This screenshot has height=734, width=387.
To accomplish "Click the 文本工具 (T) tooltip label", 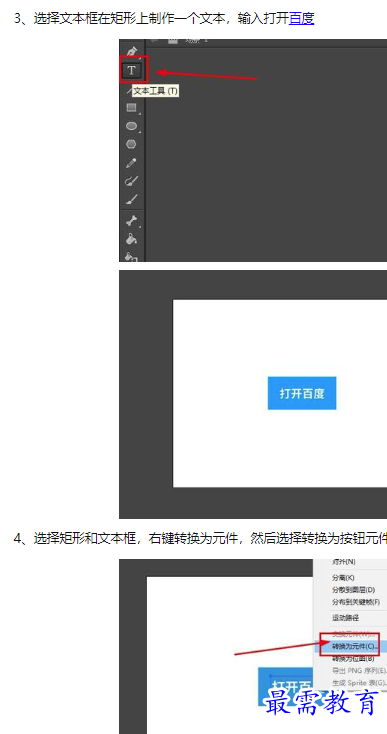I will [x=155, y=91].
